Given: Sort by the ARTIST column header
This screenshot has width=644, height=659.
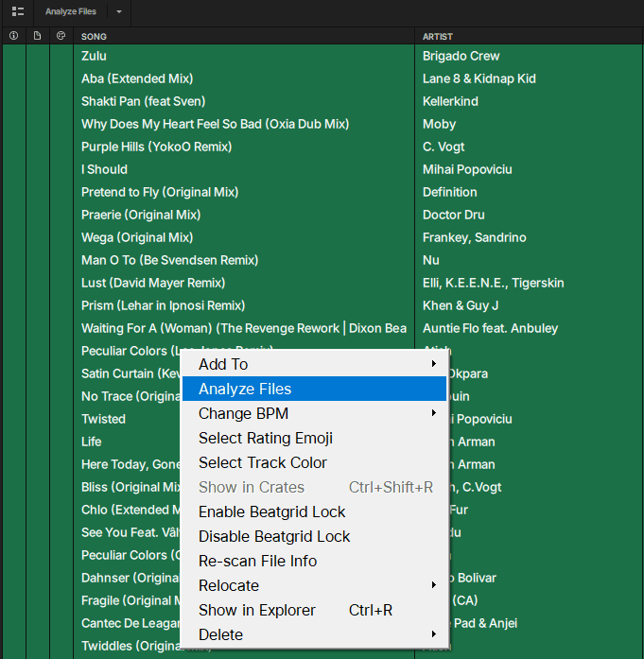Looking at the screenshot, I should (438, 37).
